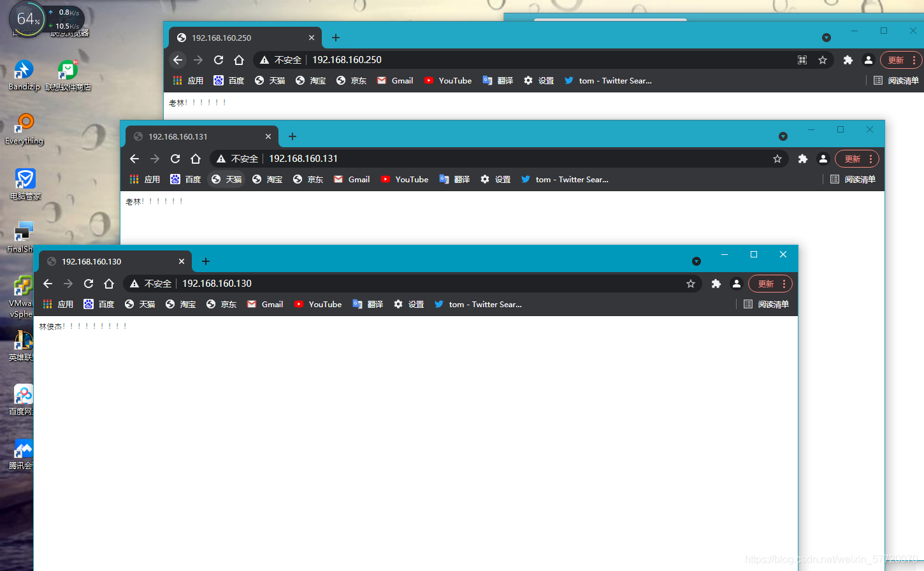
Task: Open profile avatar in 192.168.160.130 window
Action: point(737,284)
